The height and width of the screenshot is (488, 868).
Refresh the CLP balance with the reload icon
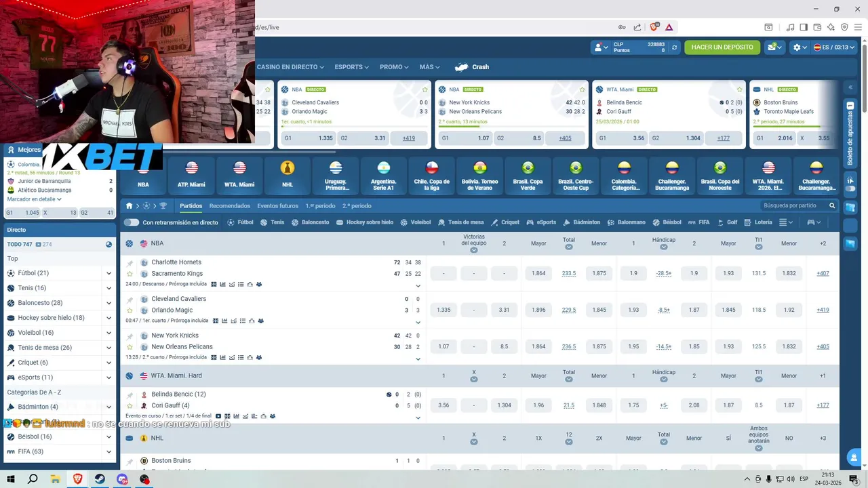tap(674, 47)
